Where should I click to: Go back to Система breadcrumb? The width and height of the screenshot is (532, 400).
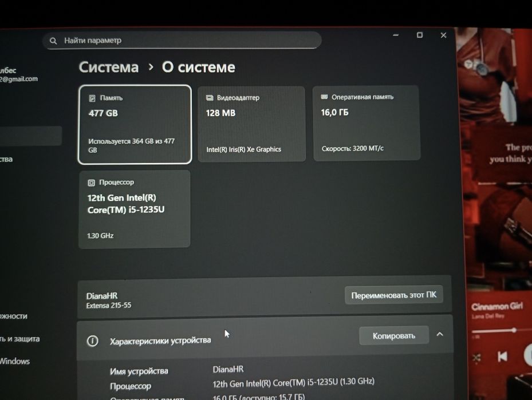pyautogui.click(x=109, y=67)
